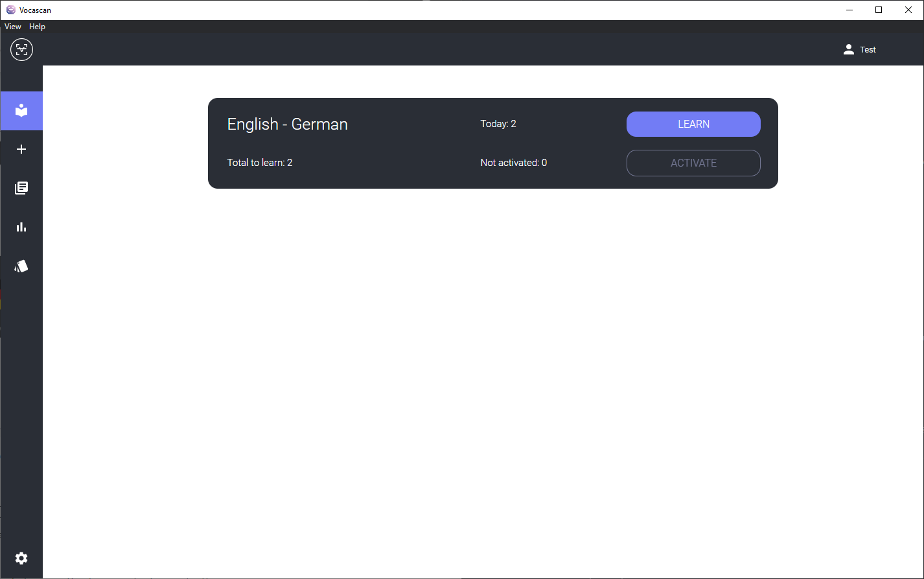Open the View menu

[x=13, y=27]
